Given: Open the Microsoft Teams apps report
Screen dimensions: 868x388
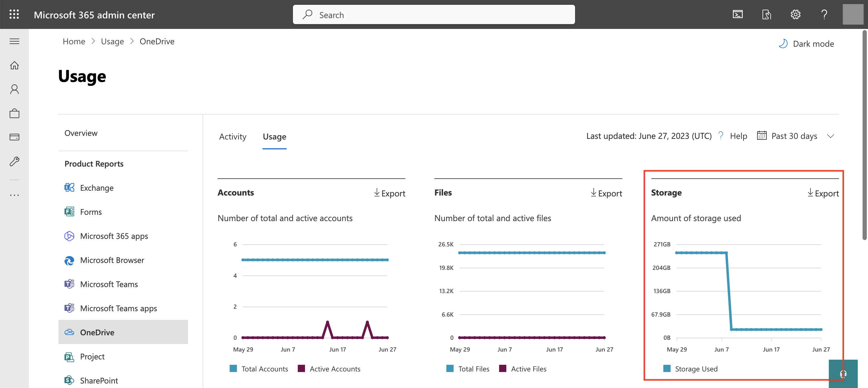Looking at the screenshot, I should tap(123, 308).
